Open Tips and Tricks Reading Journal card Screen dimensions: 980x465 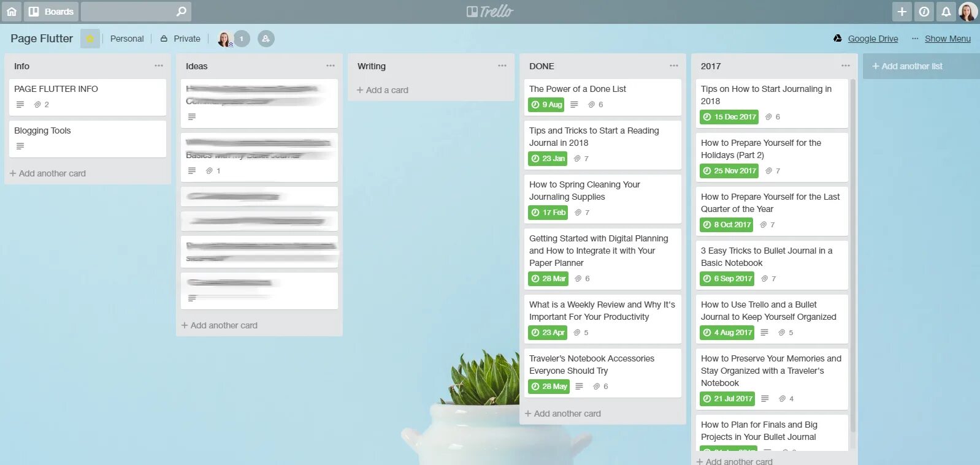pyautogui.click(x=603, y=145)
